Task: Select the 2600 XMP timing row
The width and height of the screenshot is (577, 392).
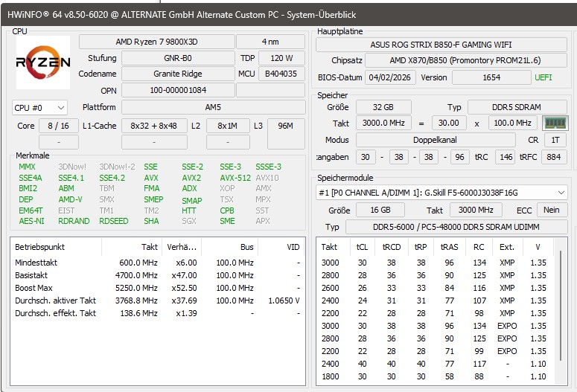Action: tap(436, 288)
